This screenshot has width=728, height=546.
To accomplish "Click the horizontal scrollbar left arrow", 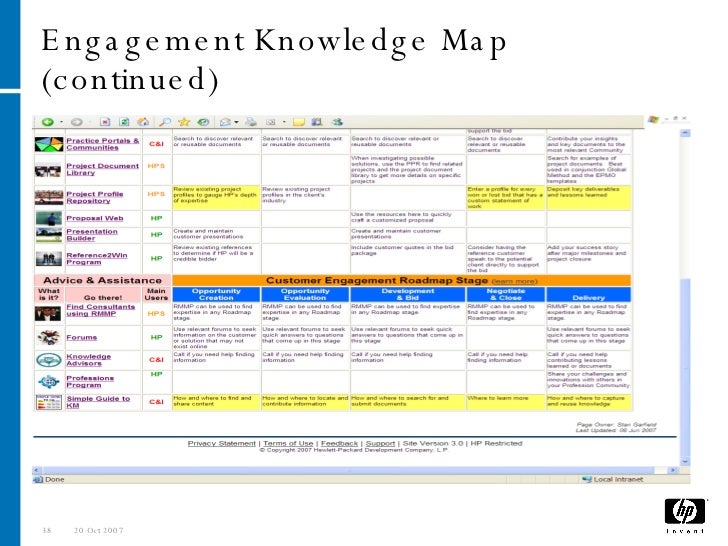I will (37, 470).
